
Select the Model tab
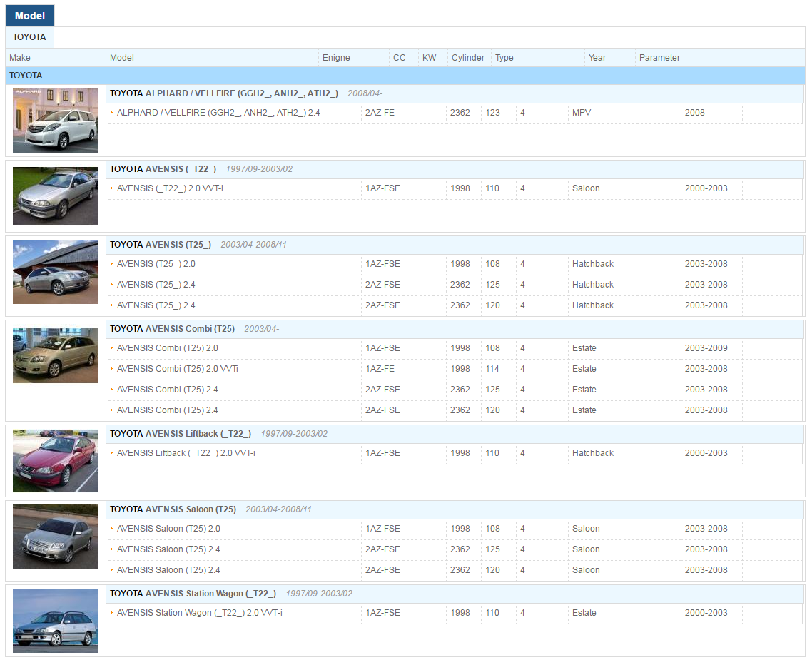click(x=29, y=16)
